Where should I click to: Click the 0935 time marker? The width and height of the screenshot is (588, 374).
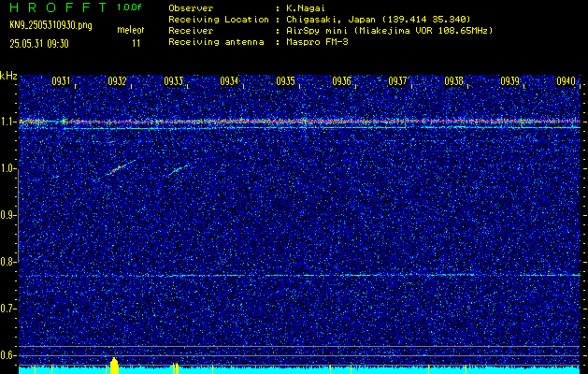point(285,81)
